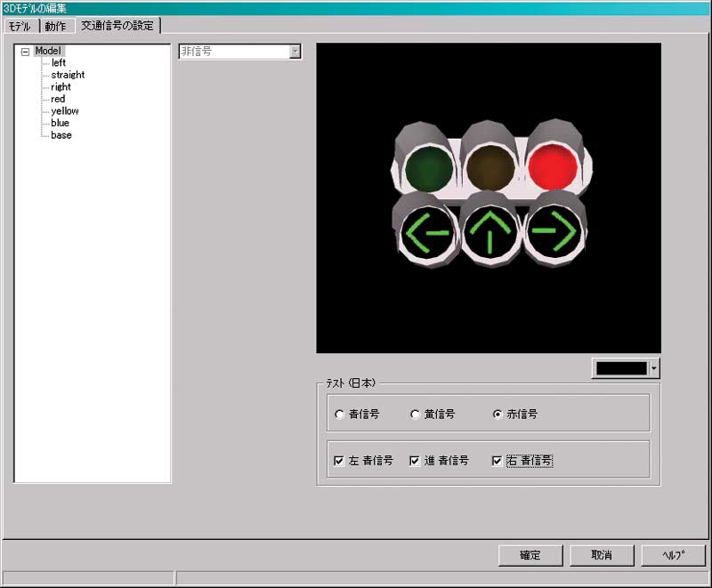
Task: Open the 非信号 combo box
Action: point(239,52)
